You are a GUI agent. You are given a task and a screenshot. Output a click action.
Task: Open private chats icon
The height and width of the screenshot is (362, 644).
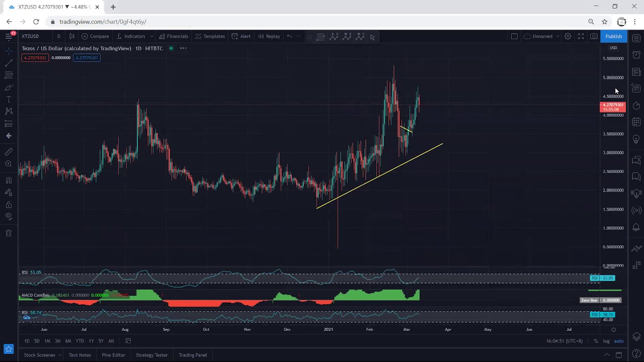(x=636, y=176)
